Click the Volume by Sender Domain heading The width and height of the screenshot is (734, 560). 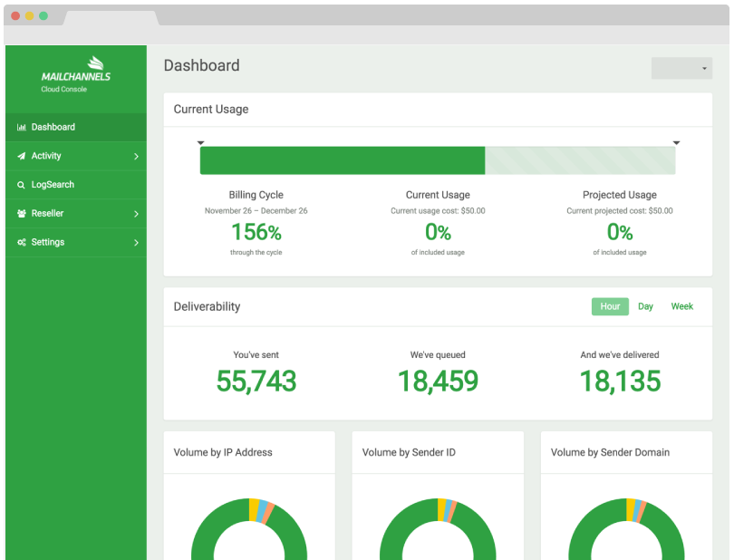tap(610, 453)
